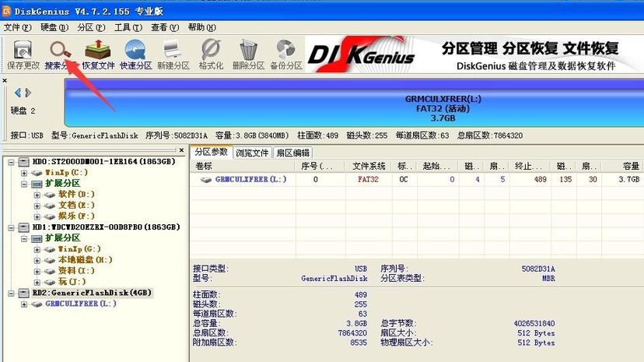Select 资料 (I:) partition in tree
This screenshot has height=362, width=644.
[x=76, y=270]
